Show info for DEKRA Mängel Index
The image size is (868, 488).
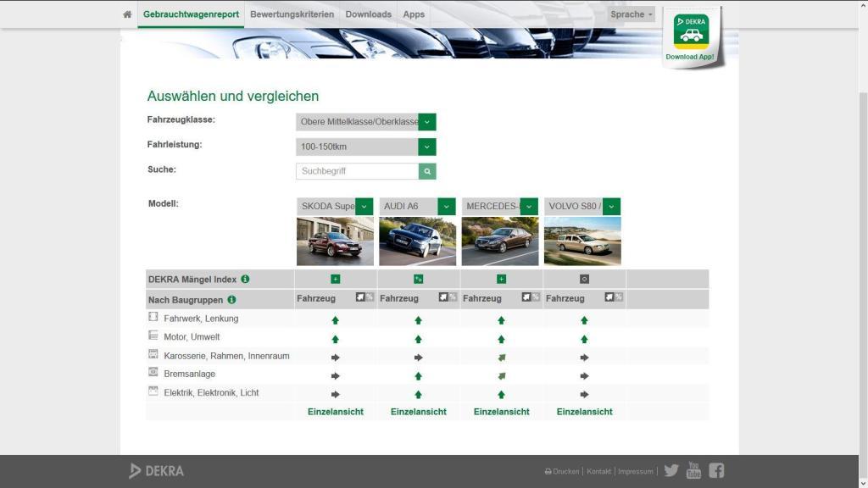(245, 280)
